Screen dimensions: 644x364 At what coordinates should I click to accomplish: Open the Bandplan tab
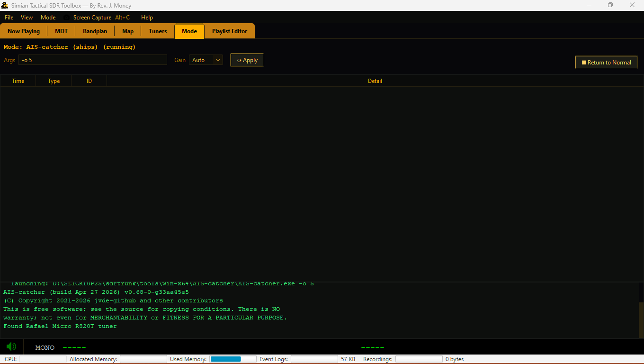(95, 31)
